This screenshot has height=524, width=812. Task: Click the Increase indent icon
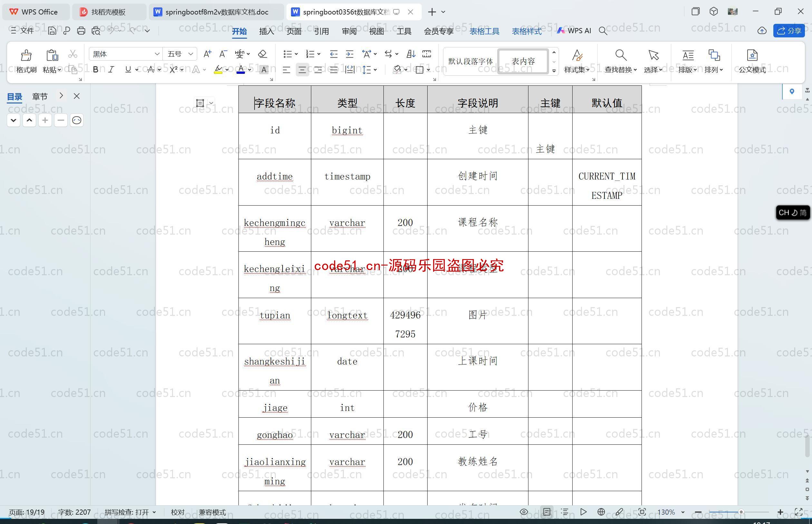349,54
